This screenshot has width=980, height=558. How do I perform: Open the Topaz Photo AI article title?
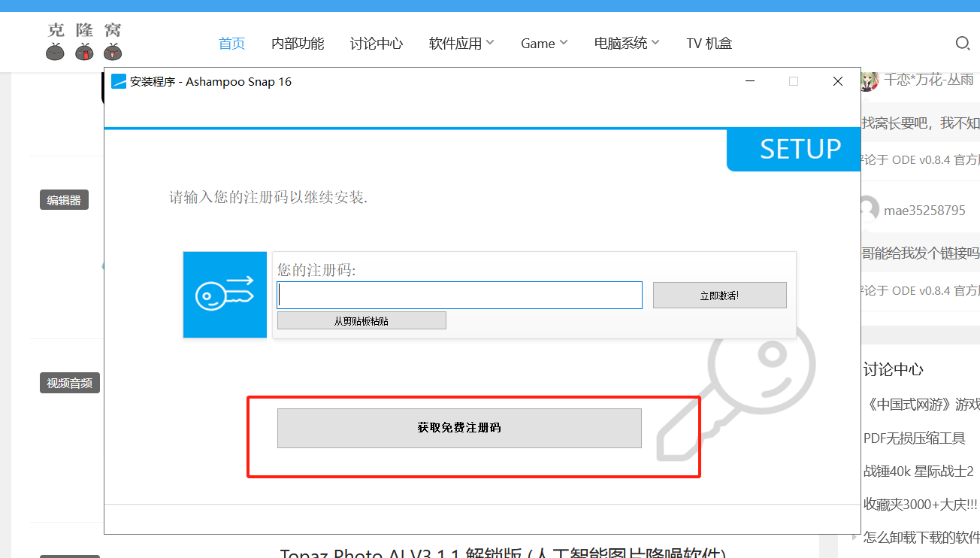(503, 553)
